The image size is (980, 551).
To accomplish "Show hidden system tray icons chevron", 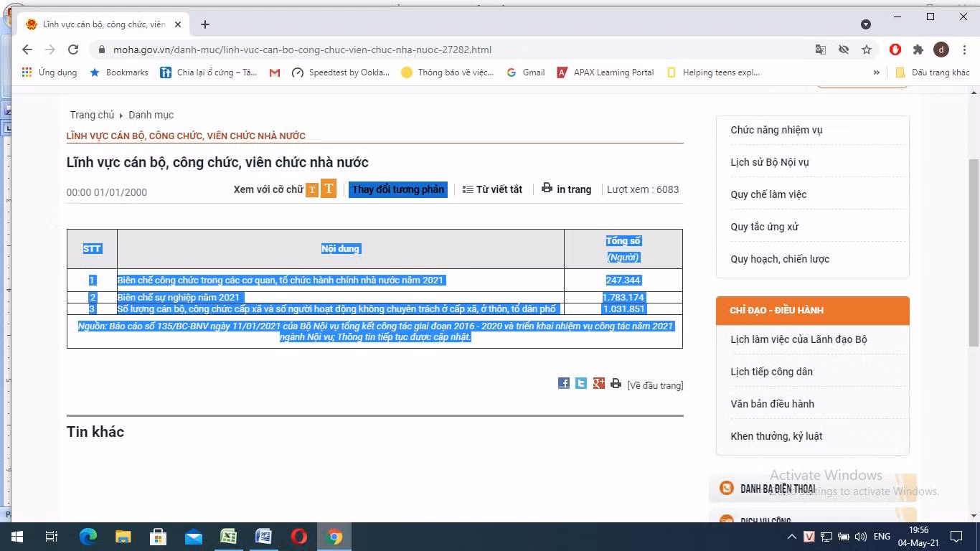I will coord(791,537).
